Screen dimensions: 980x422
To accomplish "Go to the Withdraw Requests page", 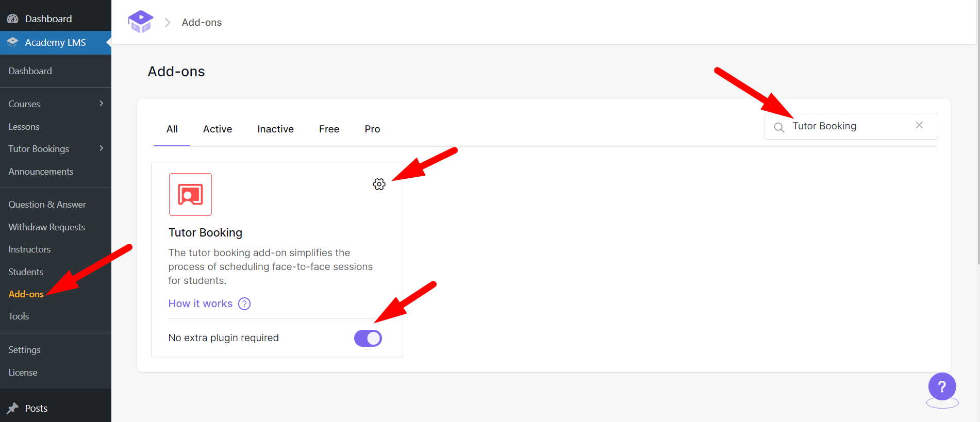I will pos(46,227).
